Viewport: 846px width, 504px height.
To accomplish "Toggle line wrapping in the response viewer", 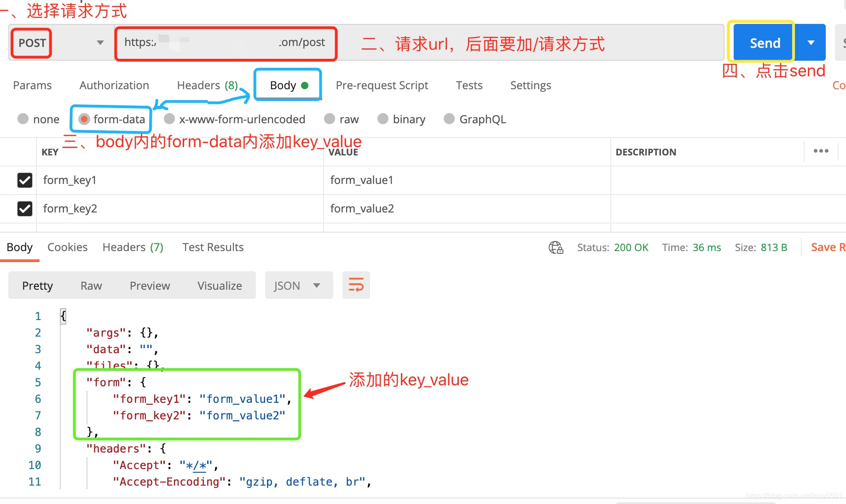I will (356, 285).
